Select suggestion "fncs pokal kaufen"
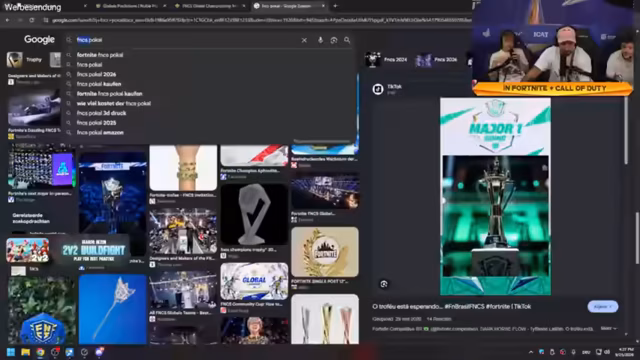Screen dimensions: 640x360 pos(99,84)
